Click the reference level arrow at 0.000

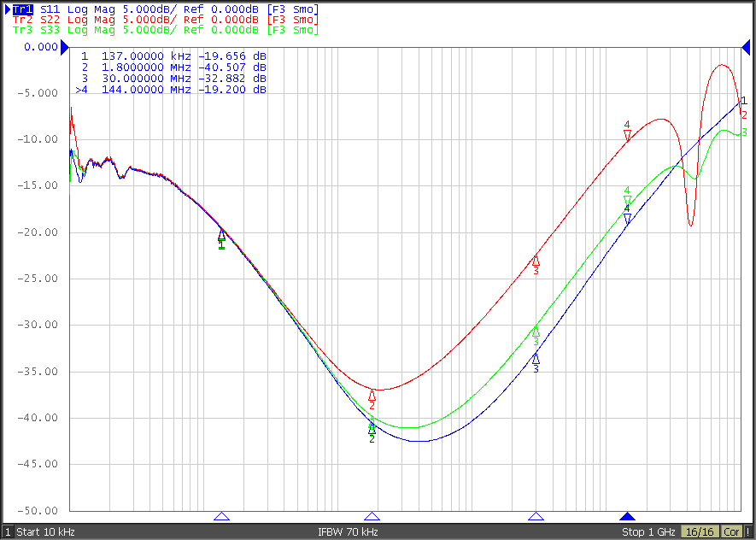tap(65, 47)
